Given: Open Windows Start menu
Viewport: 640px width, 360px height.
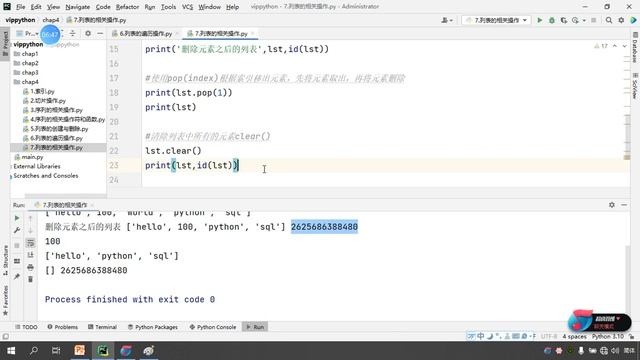Looking at the screenshot, I should tap(11, 351).
